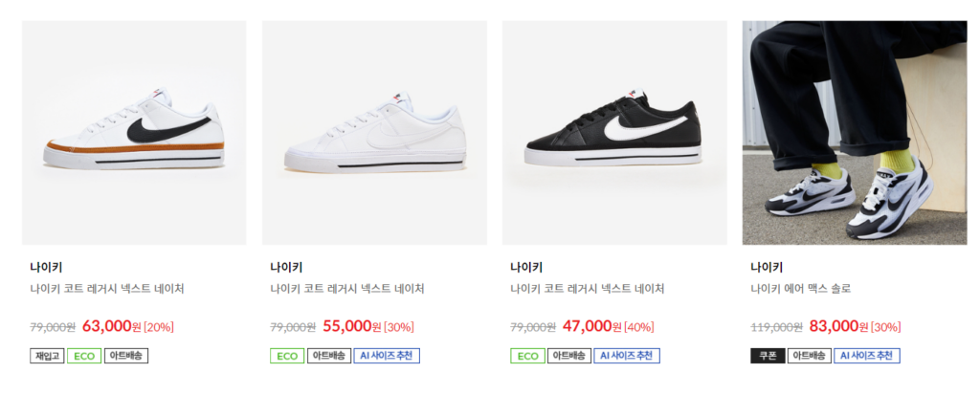This screenshot has height=395, width=980.
Task: Open the black Nike Court Legacy shoe image
Action: click(614, 133)
